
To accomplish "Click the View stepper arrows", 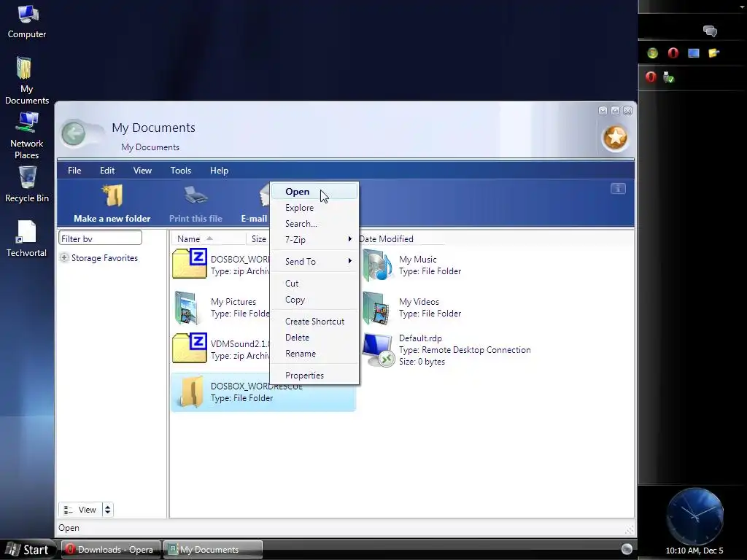I will click(108, 510).
